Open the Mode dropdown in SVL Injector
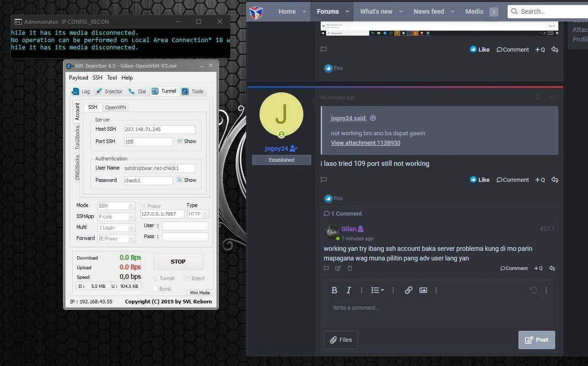Image resolution: width=588 pixels, height=366 pixels. (117, 206)
